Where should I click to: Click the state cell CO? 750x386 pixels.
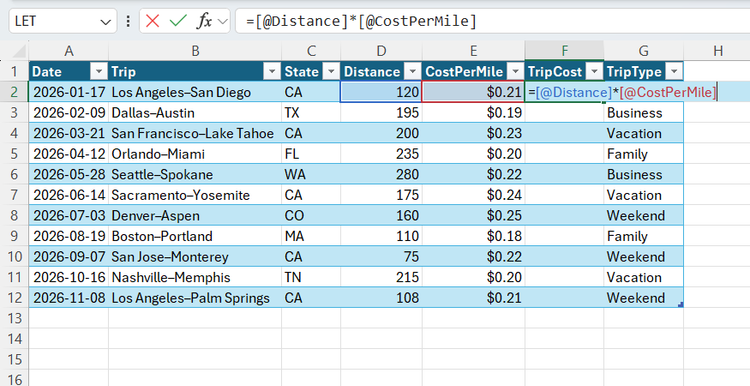coord(311,216)
